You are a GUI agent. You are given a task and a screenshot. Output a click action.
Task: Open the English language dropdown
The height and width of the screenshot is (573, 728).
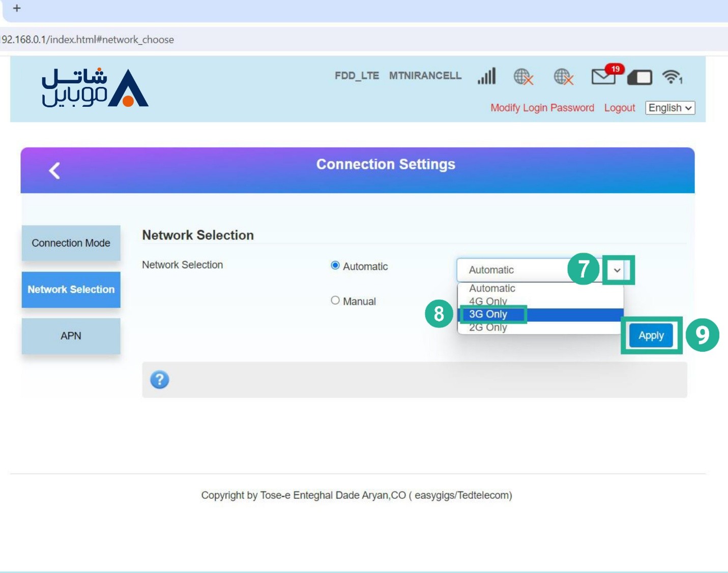coord(670,108)
